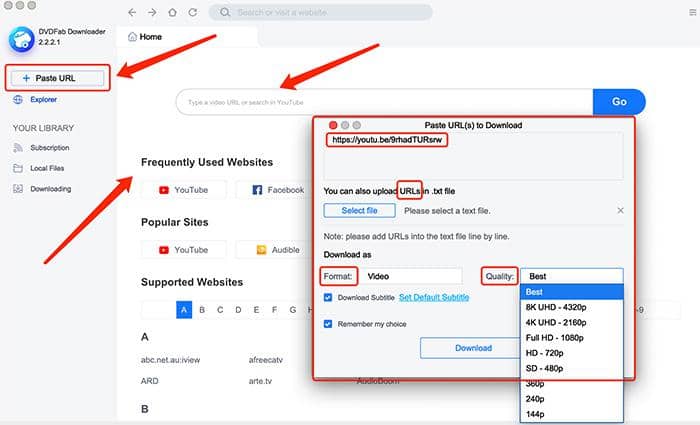This screenshot has height=425, width=700.
Task: Open Explorer in the sidebar
Action: [43, 100]
